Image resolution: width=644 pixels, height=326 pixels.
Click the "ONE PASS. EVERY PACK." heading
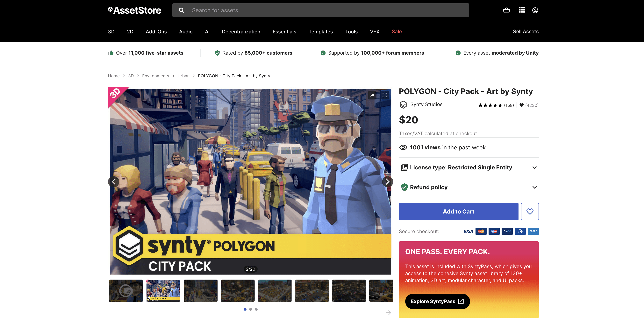tap(447, 252)
